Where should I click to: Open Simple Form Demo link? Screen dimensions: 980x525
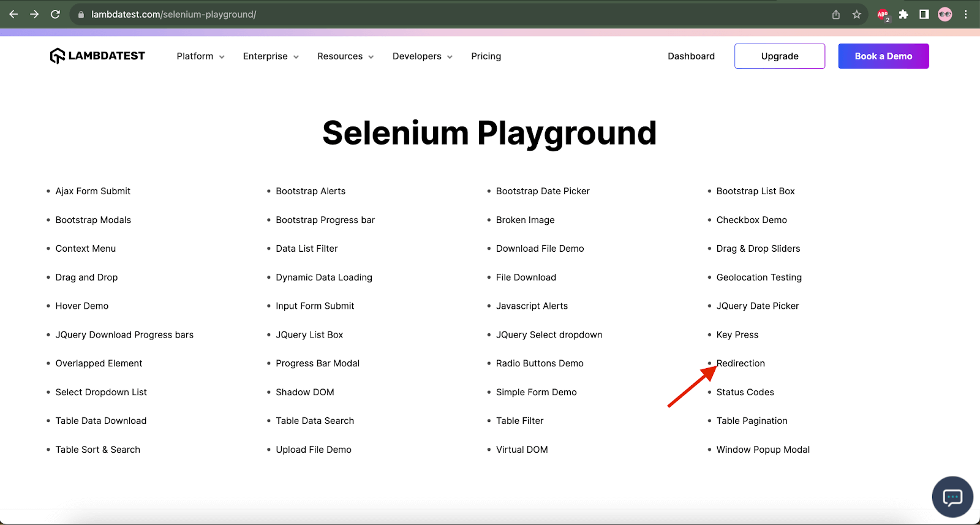(537, 393)
